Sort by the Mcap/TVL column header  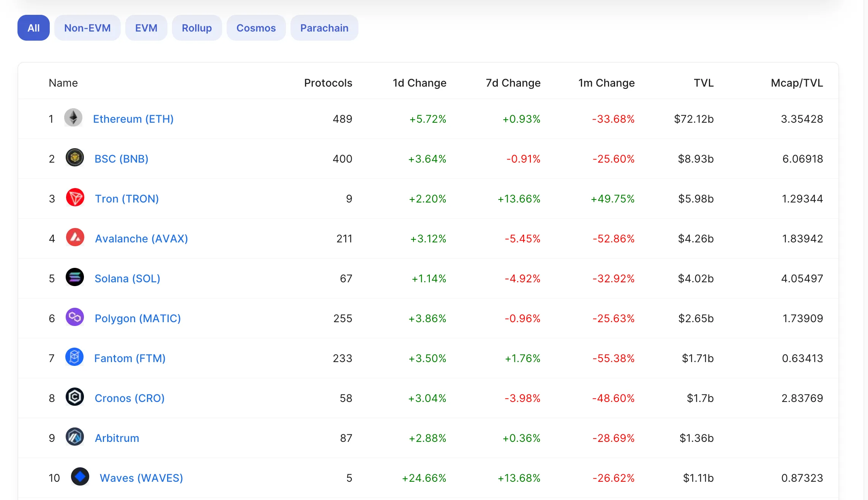point(797,83)
